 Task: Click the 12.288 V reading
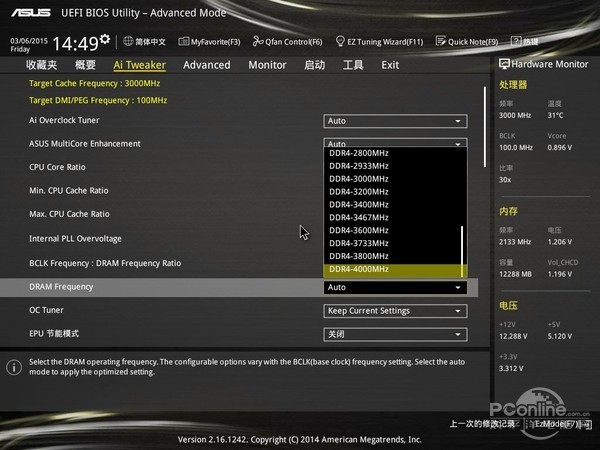pos(513,336)
